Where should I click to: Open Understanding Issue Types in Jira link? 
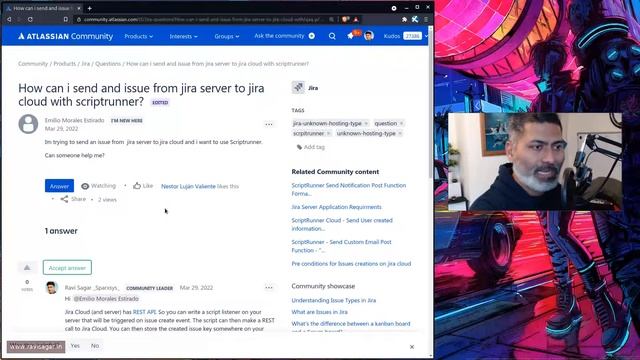(333, 300)
